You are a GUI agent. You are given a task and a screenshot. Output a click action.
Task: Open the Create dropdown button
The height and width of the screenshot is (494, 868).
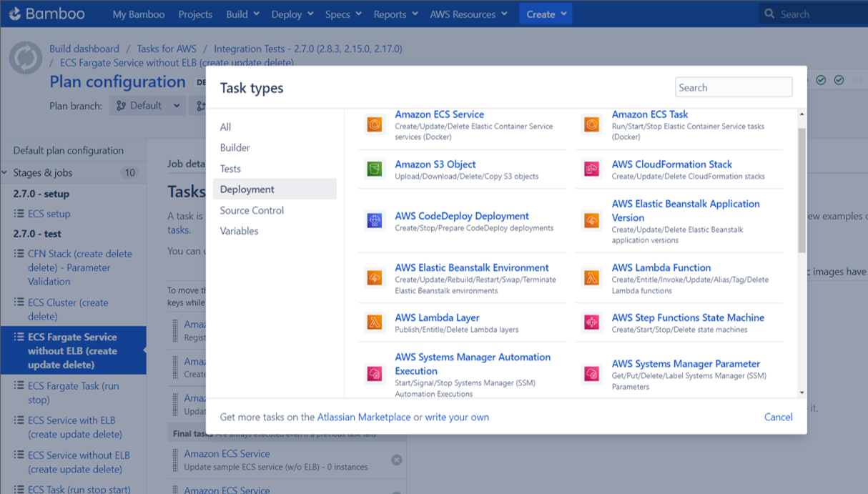click(x=546, y=14)
